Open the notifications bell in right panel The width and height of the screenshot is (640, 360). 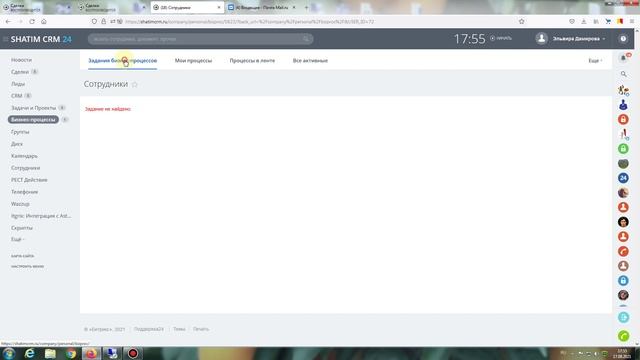pos(623,58)
